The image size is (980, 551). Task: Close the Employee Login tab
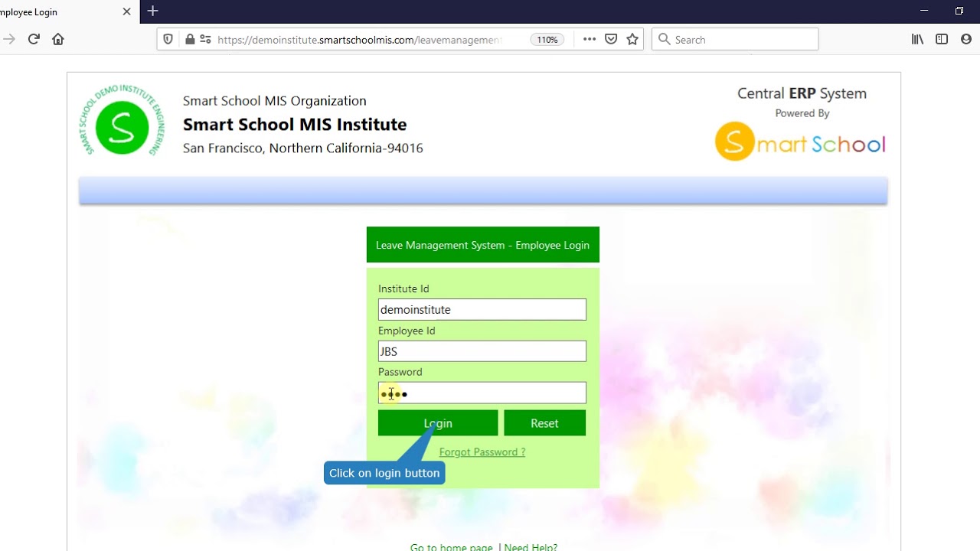tap(127, 11)
